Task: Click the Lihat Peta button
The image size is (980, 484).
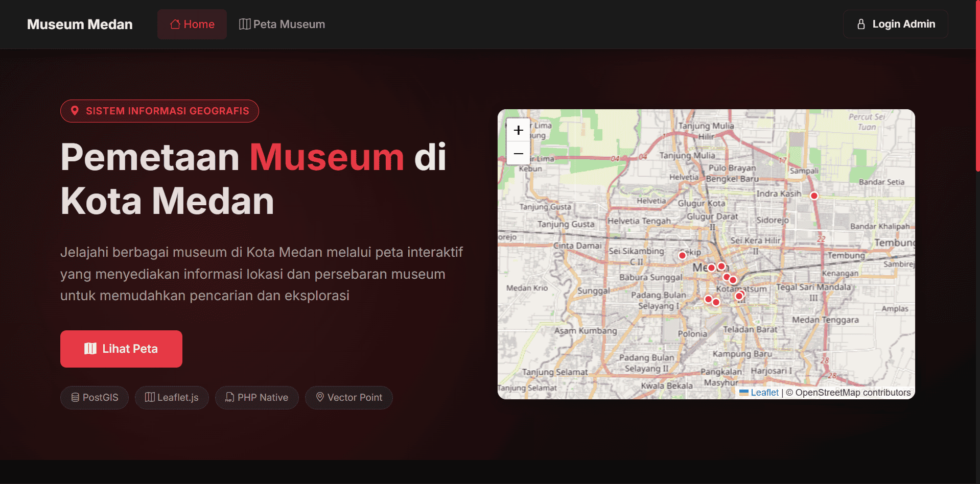Action: [x=121, y=349]
